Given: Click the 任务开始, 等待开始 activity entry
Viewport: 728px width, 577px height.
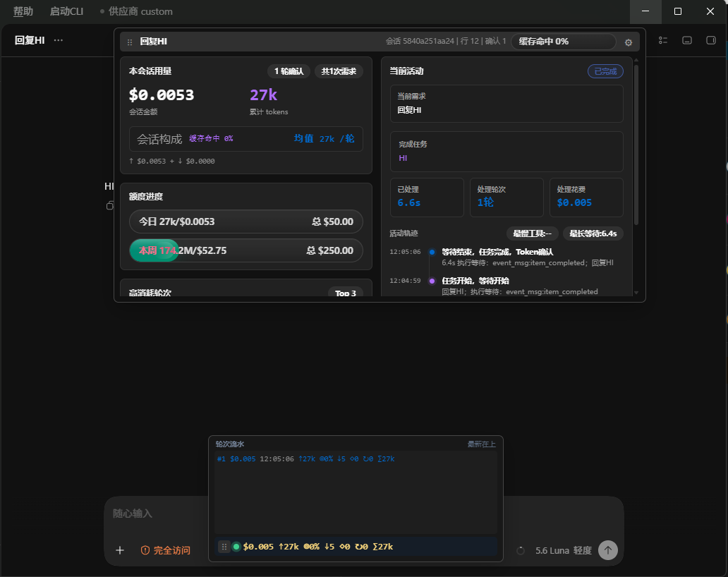Looking at the screenshot, I should (519, 286).
